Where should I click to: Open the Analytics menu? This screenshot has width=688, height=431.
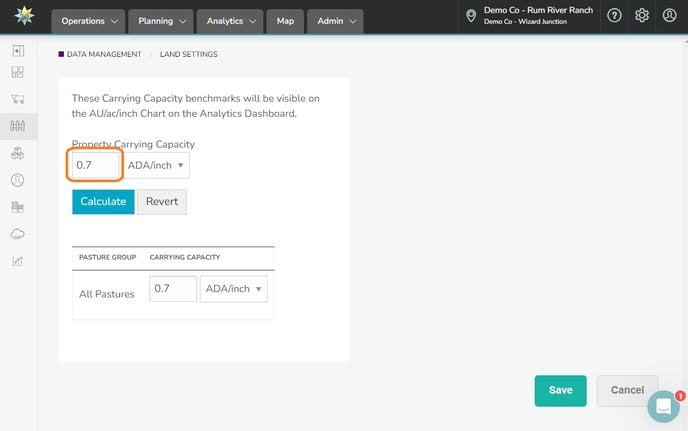230,20
